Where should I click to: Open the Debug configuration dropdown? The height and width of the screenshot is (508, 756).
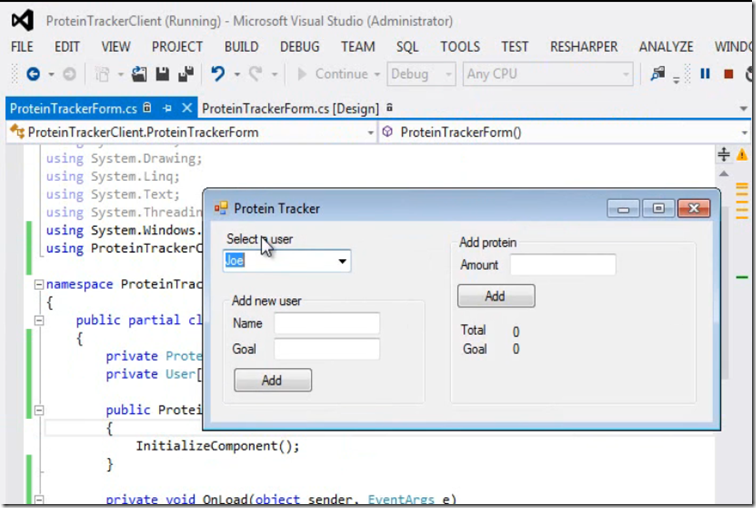[421, 74]
